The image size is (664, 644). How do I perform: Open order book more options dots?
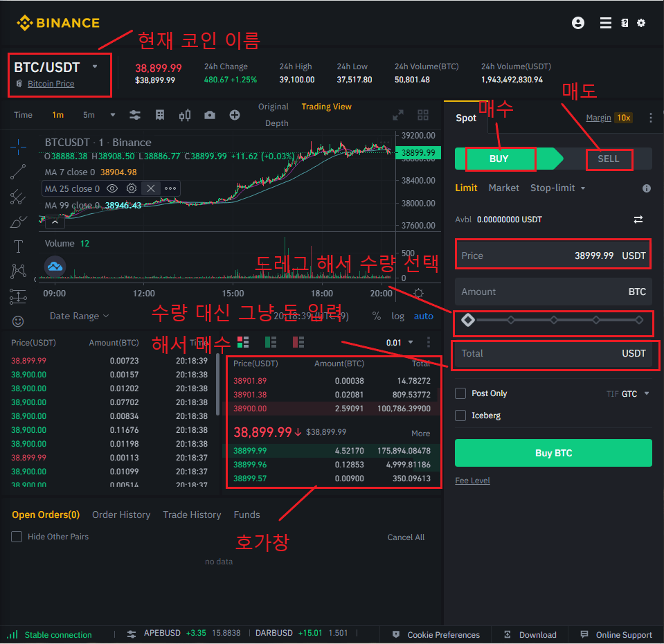point(429,342)
